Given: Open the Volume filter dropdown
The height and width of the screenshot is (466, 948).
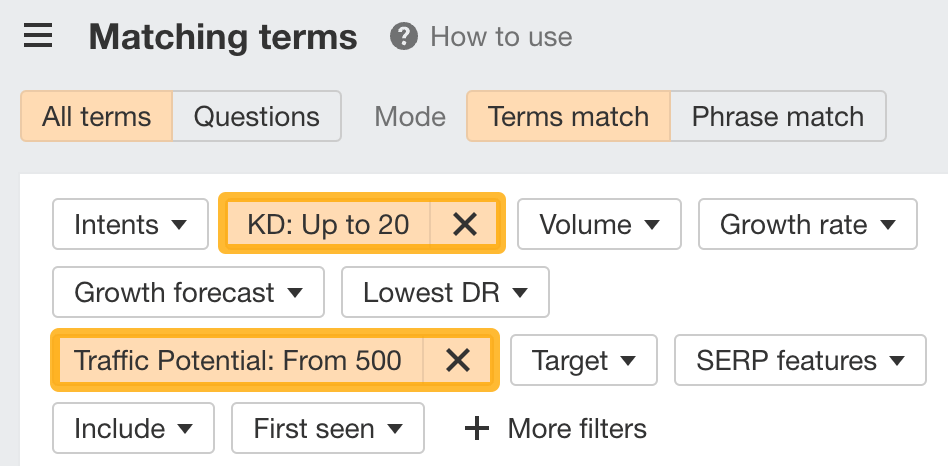Looking at the screenshot, I should pos(599,225).
